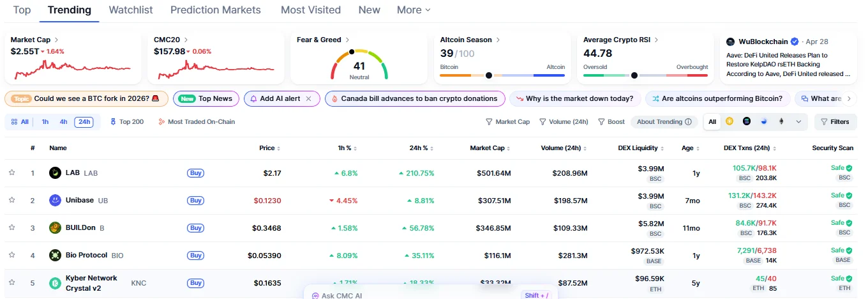Viewport: 868px width, 299px height.
Task: Open Altcoin Season card arrow
Action: point(498,40)
